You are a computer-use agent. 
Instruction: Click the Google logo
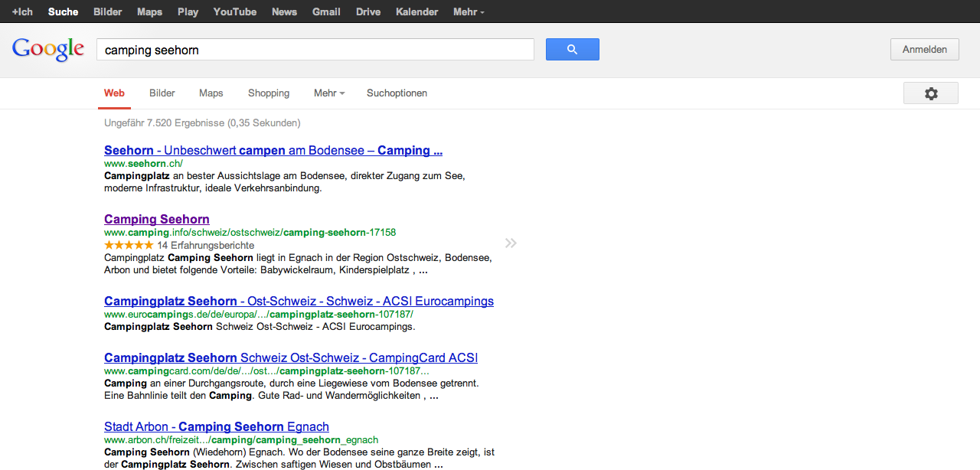pos(48,50)
